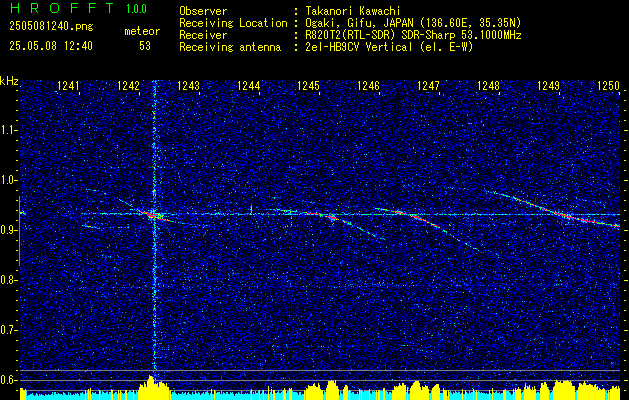The height and width of the screenshot is (400, 629).
Task: Click the 1244 time marker
Action: (x=248, y=85)
